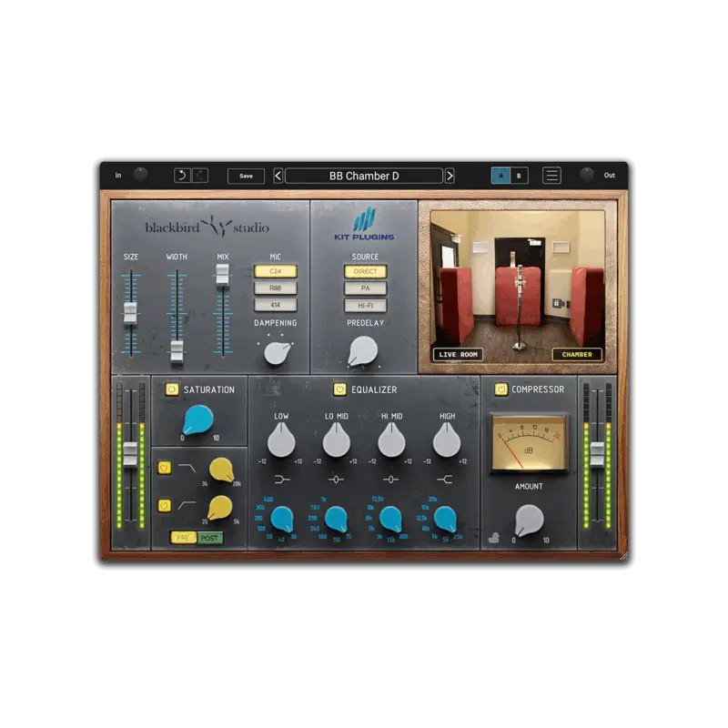Click the undo arrow icon
This screenshot has width=728, height=728.
coord(182,176)
